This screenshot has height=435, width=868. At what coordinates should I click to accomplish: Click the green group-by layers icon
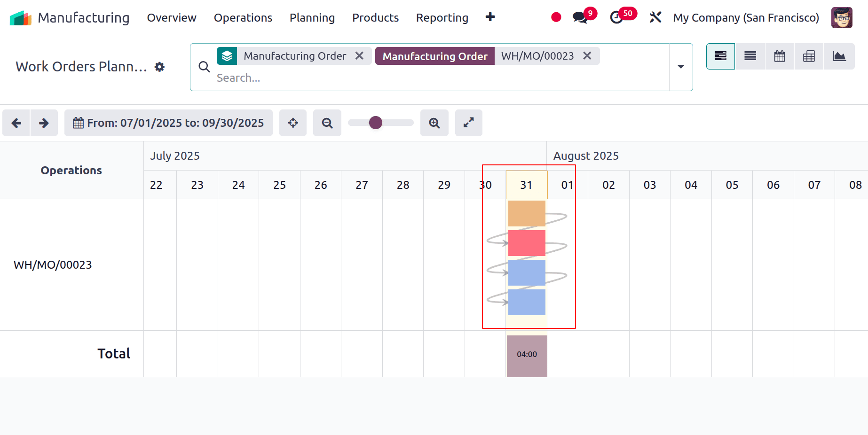pos(227,56)
